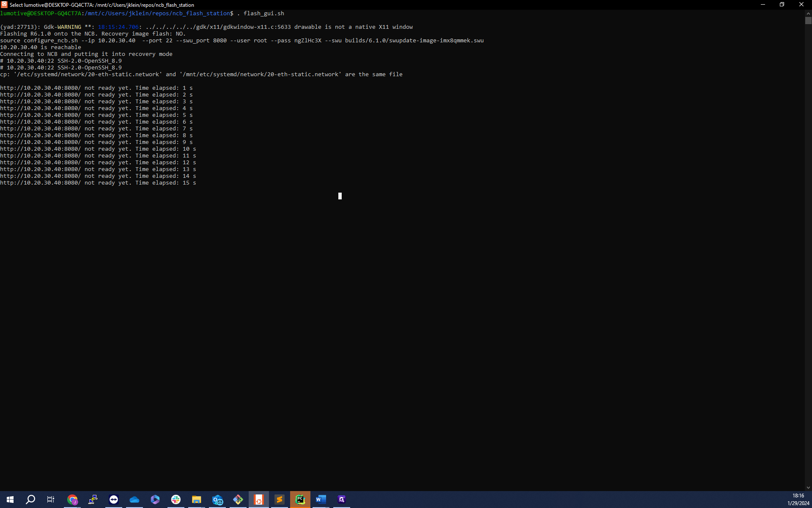Open the Windows Start menu
812x508 pixels.
(x=10, y=500)
